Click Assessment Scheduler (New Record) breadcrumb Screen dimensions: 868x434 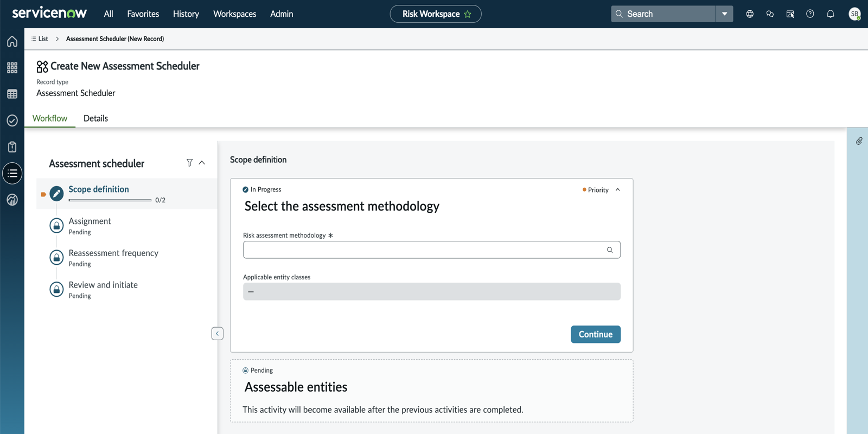coord(115,39)
